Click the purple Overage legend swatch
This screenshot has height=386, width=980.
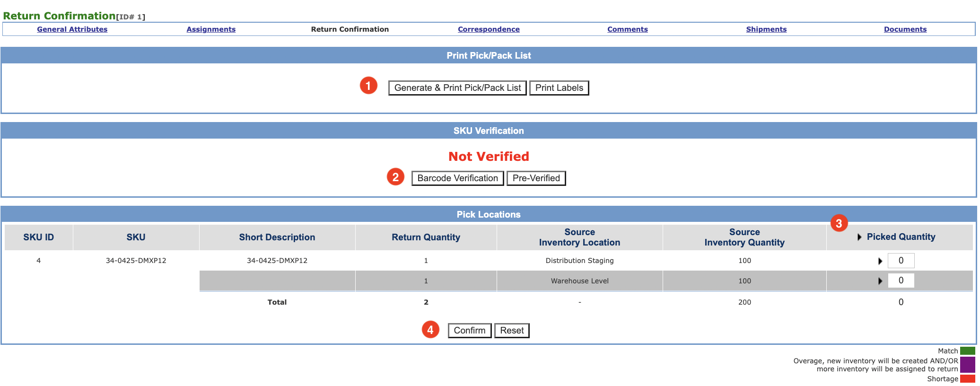coord(968,365)
